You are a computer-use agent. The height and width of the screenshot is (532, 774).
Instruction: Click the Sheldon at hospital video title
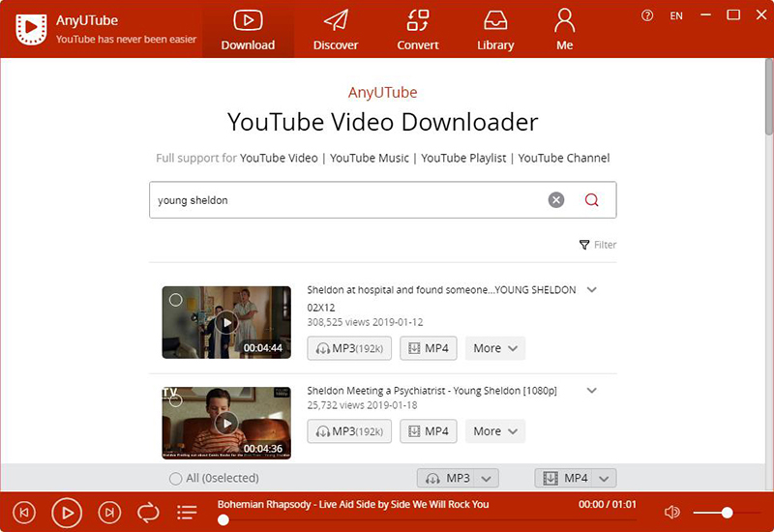click(441, 299)
